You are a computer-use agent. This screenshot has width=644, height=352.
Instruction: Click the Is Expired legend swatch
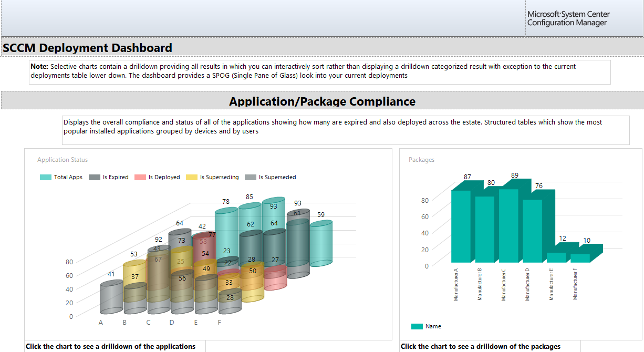tap(95, 178)
